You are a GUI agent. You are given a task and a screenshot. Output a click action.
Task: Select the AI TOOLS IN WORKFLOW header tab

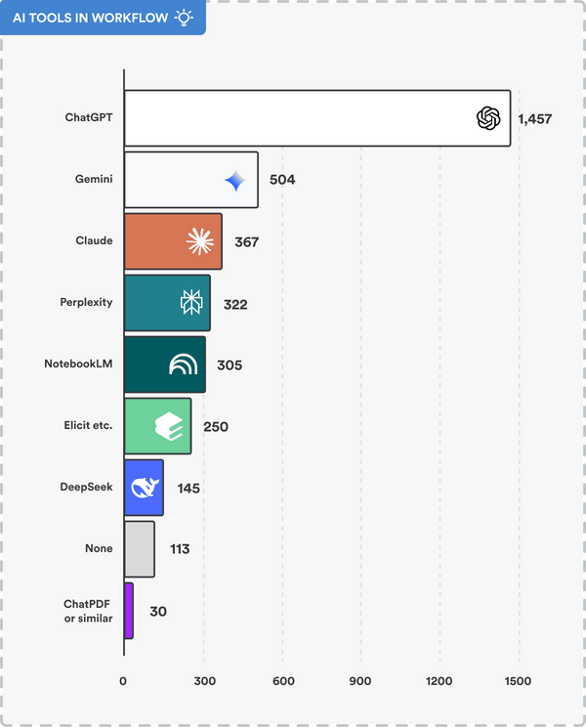pyautogui.click(x=103, y=18)
